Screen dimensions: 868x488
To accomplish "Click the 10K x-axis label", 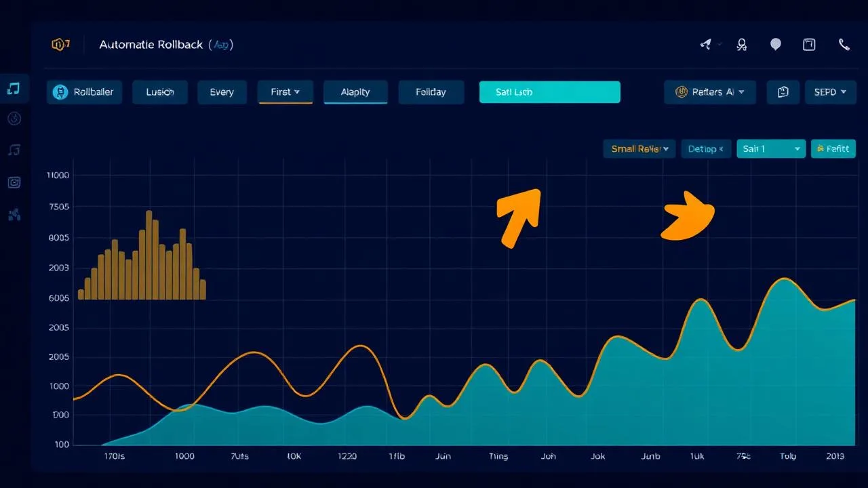I will coord(294,456).
